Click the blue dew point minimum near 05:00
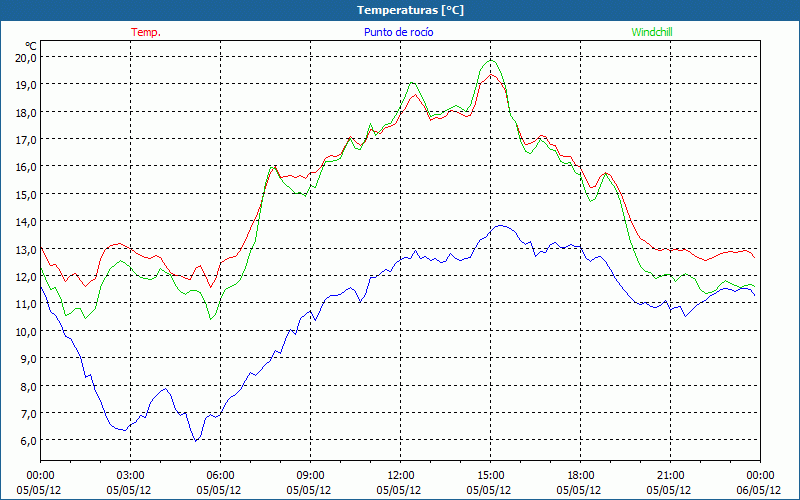The height and width of the screenshot is (500, 800). click(195, 441)
